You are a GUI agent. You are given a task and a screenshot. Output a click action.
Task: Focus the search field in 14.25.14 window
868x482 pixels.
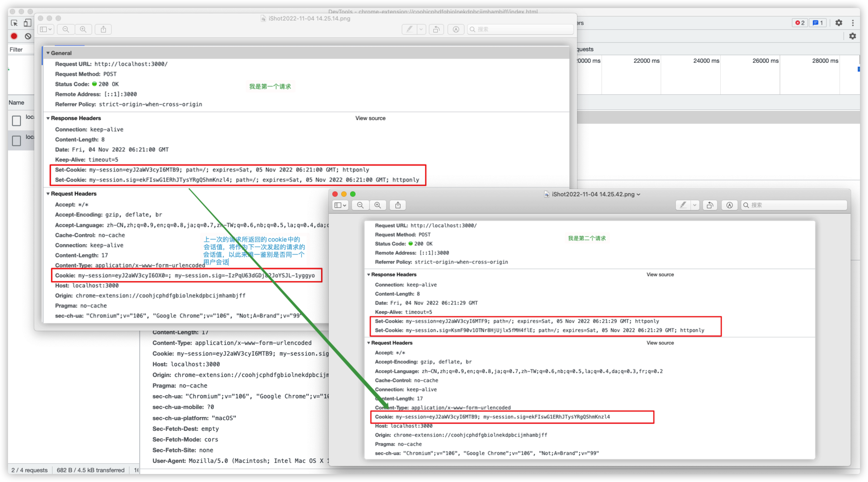coord(520,29)
